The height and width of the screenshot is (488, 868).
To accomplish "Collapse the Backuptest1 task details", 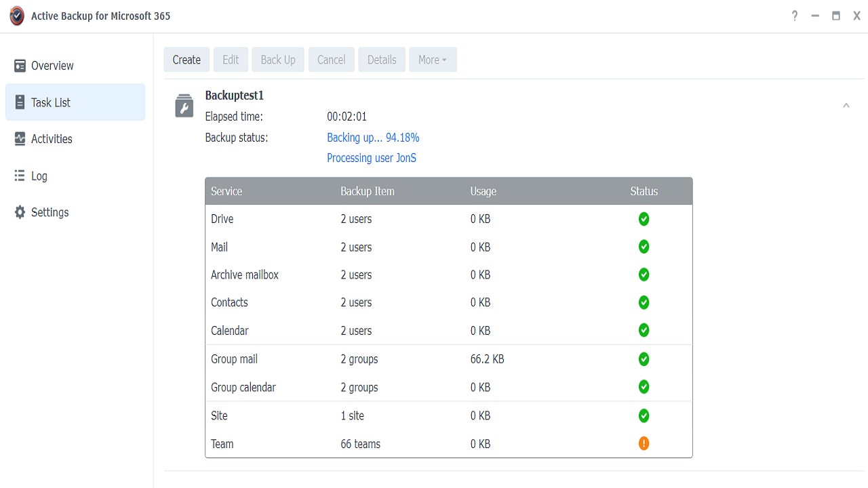I will (846, 106).
